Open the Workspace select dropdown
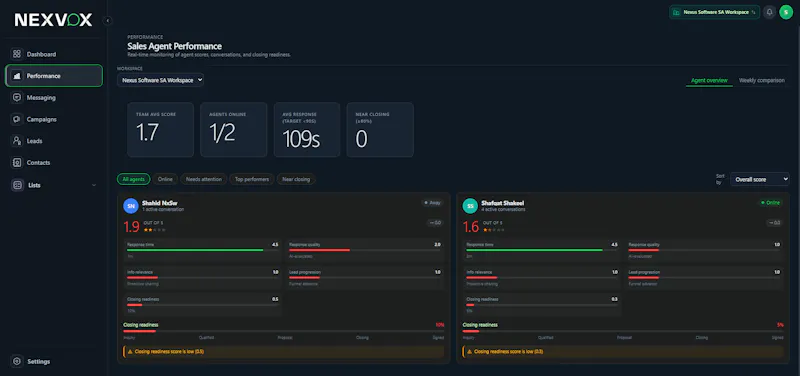 (x=160, y=80)
